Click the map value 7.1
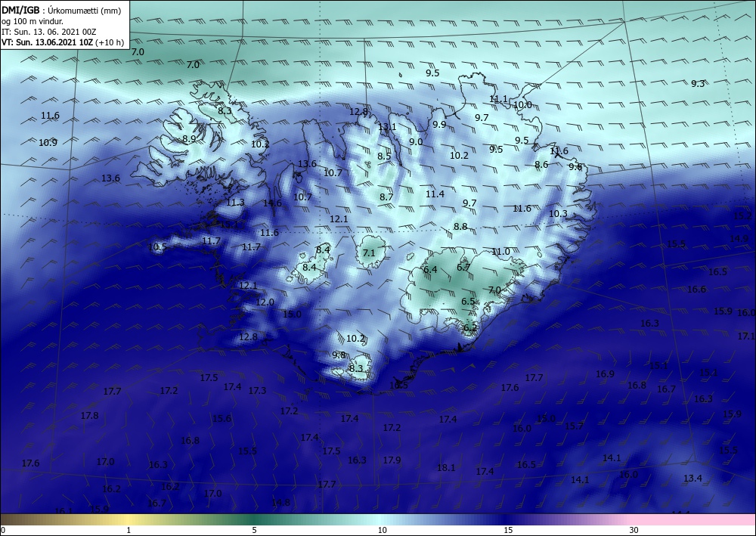 [369, 253]
